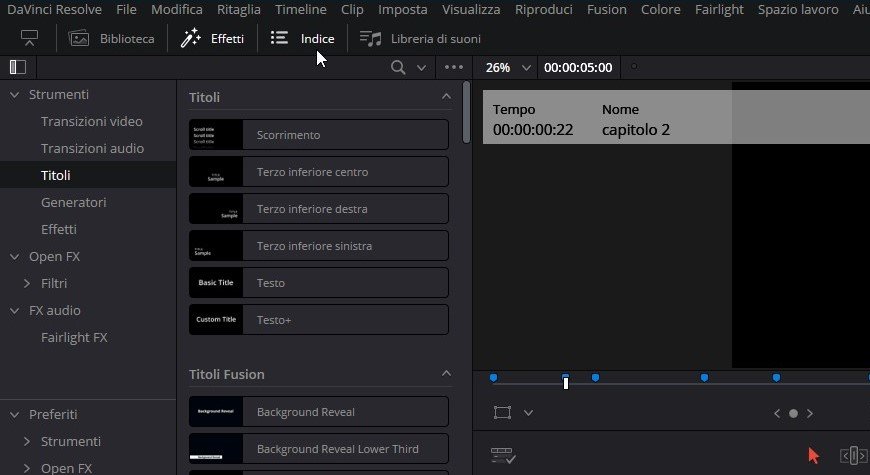Collapse the Titoli Fusion list header
The image size is (870, 475).
pos(446,373)
